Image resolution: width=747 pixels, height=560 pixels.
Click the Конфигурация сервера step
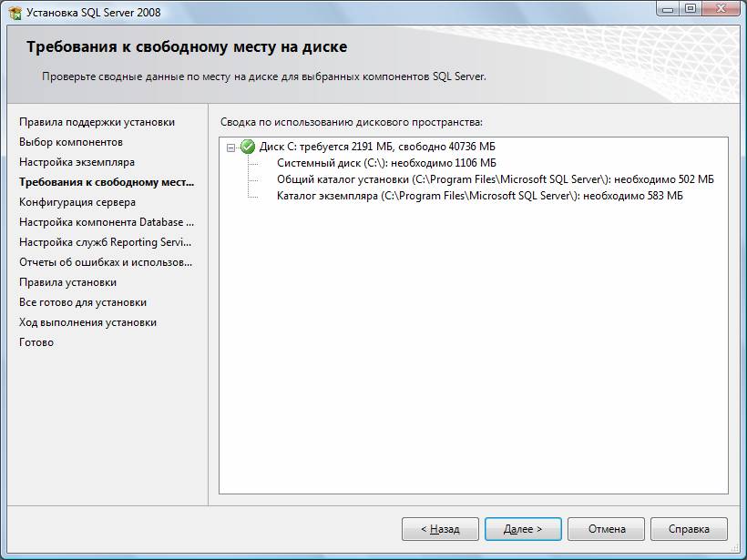tap(77, 202)
